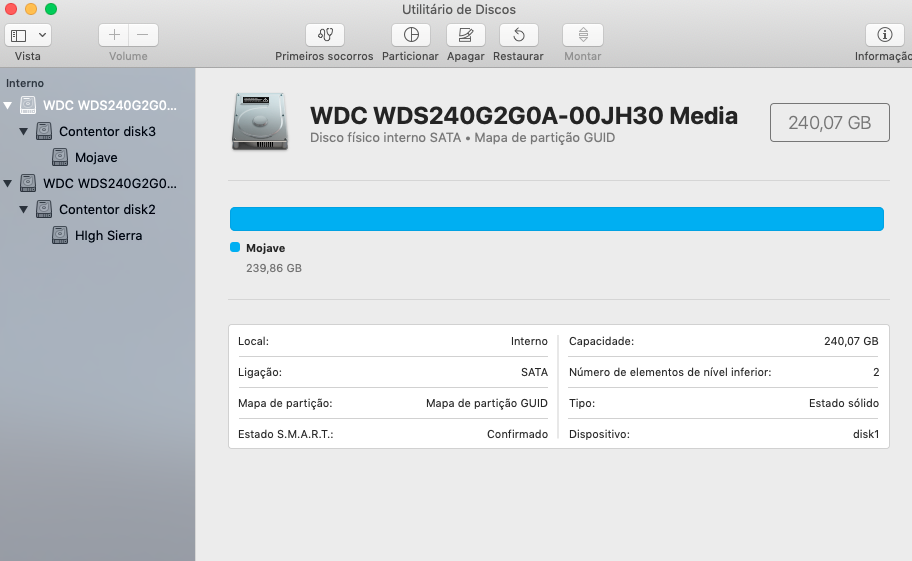Image resolution: width=912 pixels, height=561 pixels.
Task: Click the Ligação SATA value
Action: [534, 372]
